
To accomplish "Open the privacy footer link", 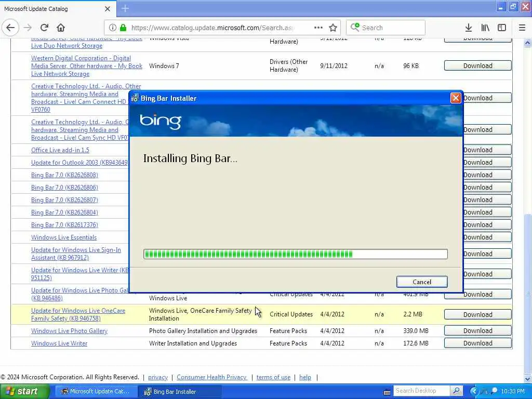I will point(158,377).
